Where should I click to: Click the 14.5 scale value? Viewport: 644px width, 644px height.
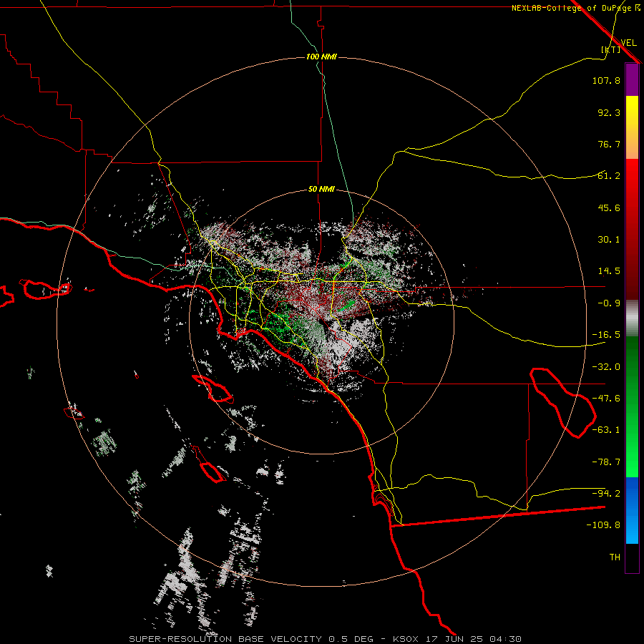click(609, 271)
